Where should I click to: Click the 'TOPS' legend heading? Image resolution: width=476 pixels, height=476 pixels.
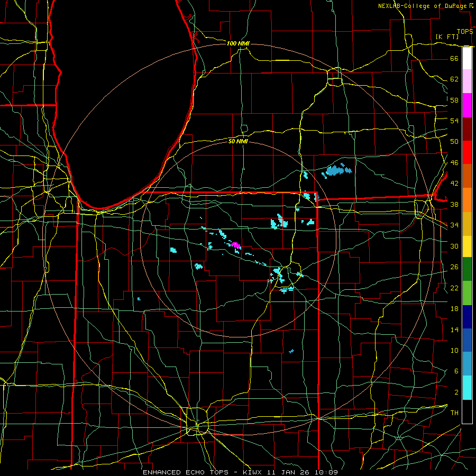point(465,32)
